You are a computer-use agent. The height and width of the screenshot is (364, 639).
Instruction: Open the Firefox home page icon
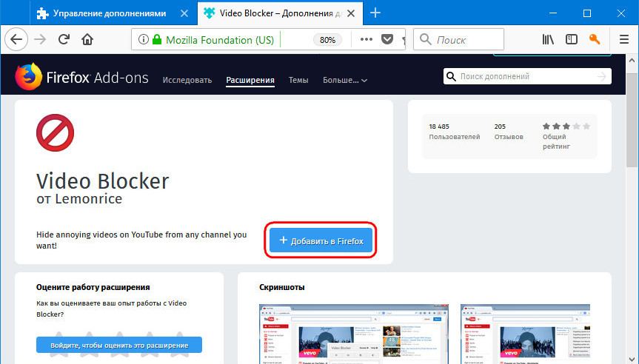tap(87, 39)
